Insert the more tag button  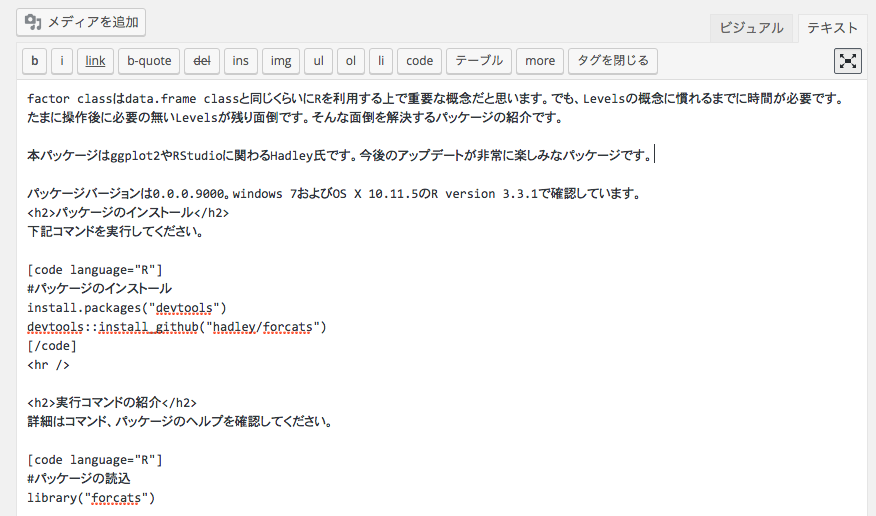coord(540,61)
